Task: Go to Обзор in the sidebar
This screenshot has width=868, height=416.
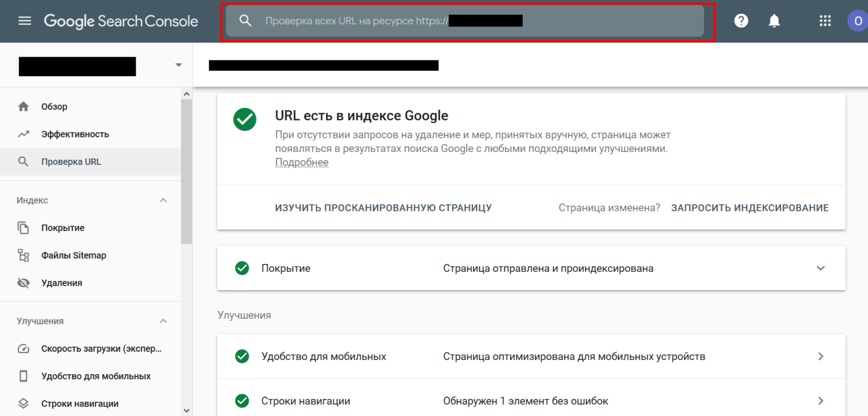Action: coord(54,107)
